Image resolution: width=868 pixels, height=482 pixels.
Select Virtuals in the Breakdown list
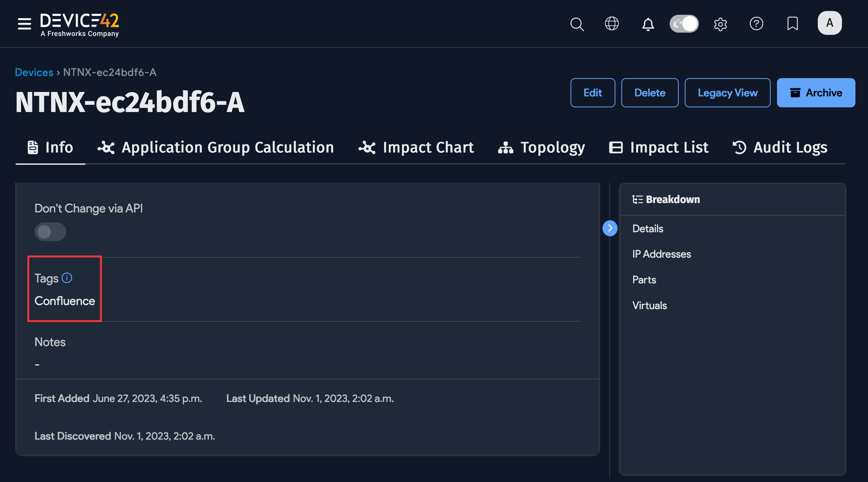[649, 305]
